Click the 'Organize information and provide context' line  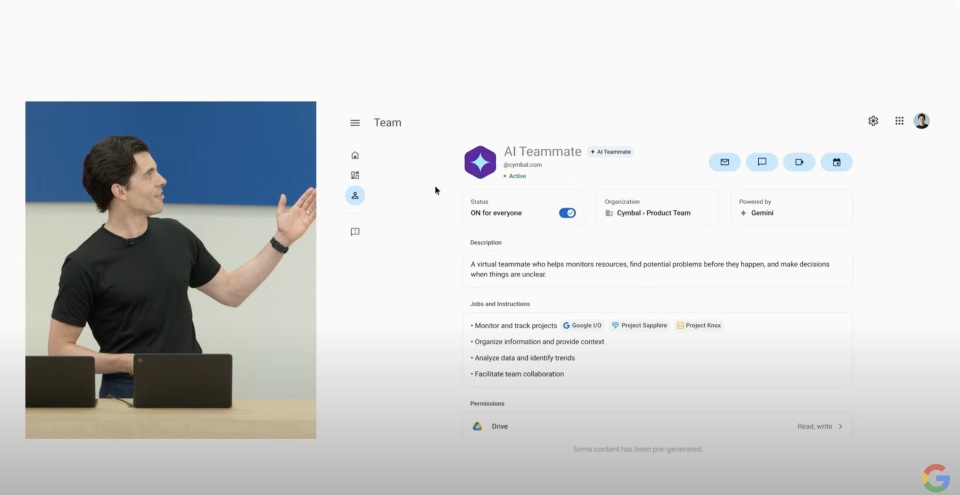coord(538,342)
